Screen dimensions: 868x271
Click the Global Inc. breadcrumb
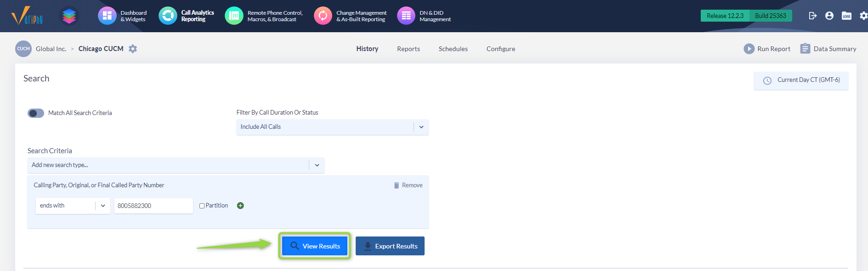[51, 49]
